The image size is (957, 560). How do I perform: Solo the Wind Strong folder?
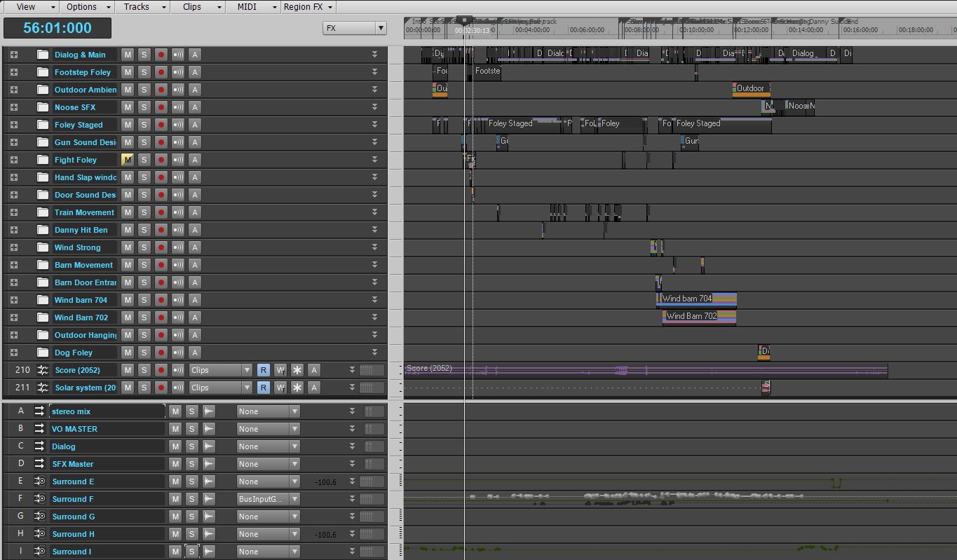pos(144,247)
